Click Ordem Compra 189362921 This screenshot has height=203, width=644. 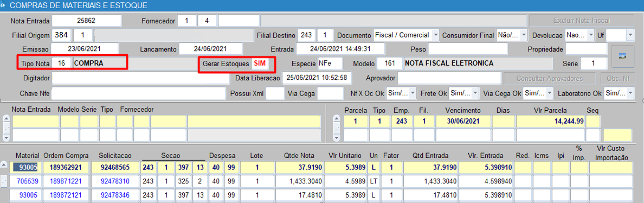point(67,167)
